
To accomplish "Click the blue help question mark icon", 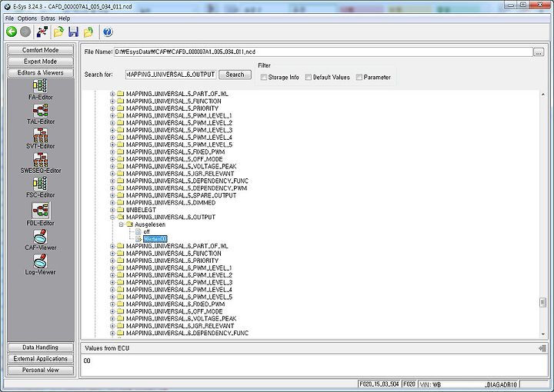I will click(108, 32).
